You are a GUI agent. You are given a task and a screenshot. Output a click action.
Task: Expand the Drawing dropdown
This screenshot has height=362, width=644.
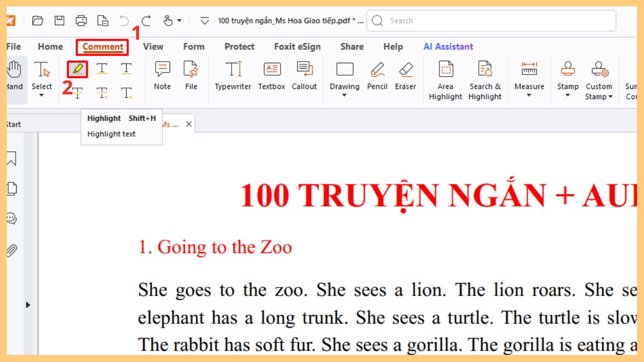[x=345, y=95]
